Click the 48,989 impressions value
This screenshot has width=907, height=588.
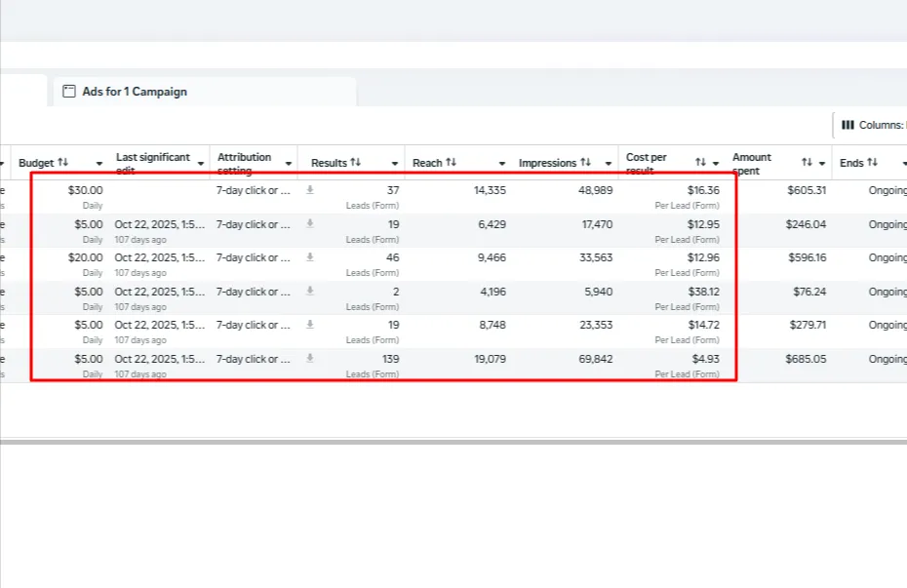(595, 190)
